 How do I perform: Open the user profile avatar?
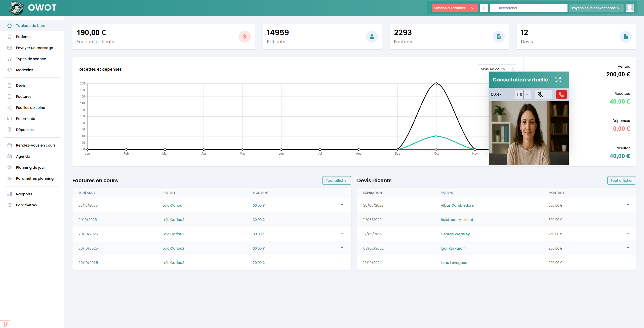pos(630,8)
